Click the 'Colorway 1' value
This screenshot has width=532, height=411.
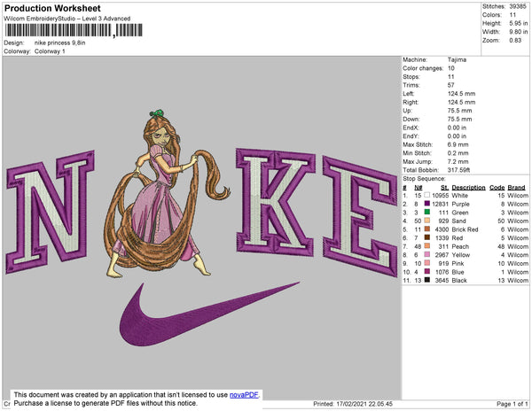pos(50,51)
